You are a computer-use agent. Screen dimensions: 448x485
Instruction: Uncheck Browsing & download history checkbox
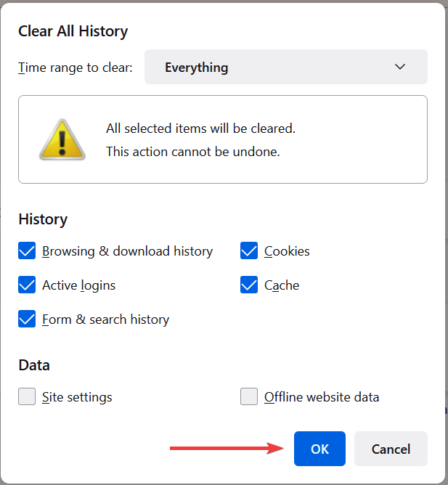point(27,250)
